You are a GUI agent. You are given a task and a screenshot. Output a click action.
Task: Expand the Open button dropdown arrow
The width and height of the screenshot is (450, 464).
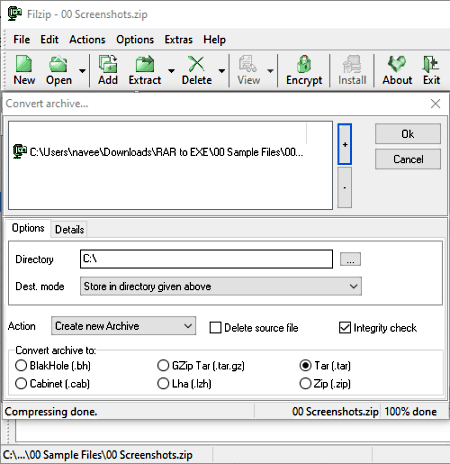click(x=82, y=71)
